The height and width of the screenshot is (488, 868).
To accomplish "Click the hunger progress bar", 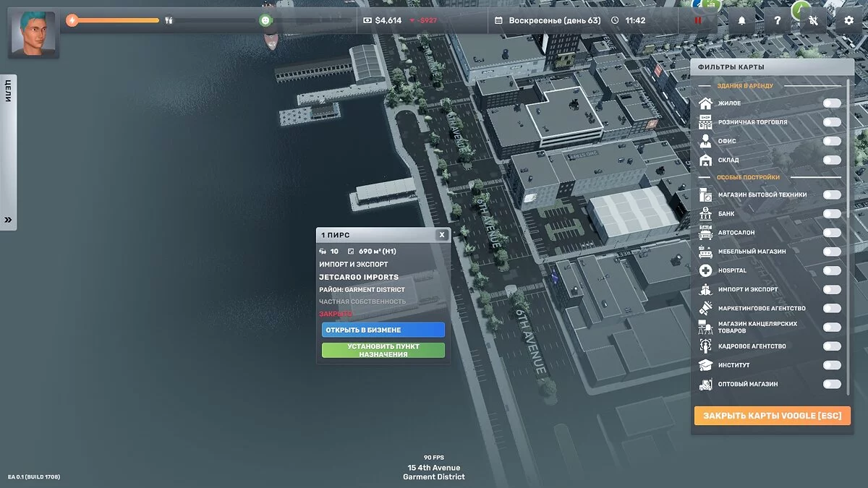I will [216, 20].
